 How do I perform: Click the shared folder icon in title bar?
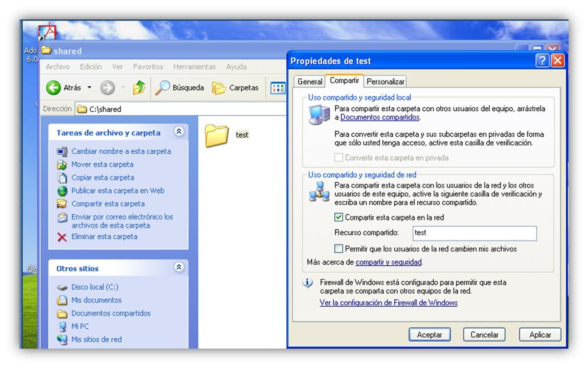(x=46, y=50)
